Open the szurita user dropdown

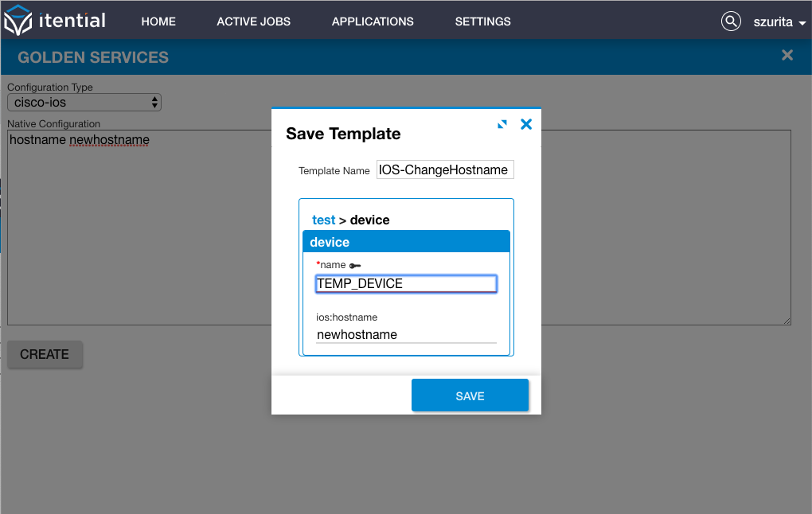pyautogui.click(x=779, y=21)
